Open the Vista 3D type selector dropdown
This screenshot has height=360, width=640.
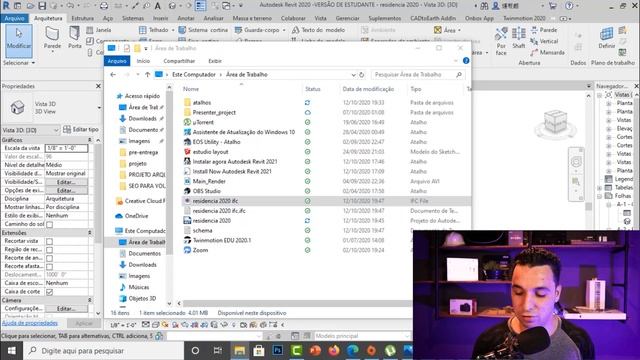coord(99,108)
